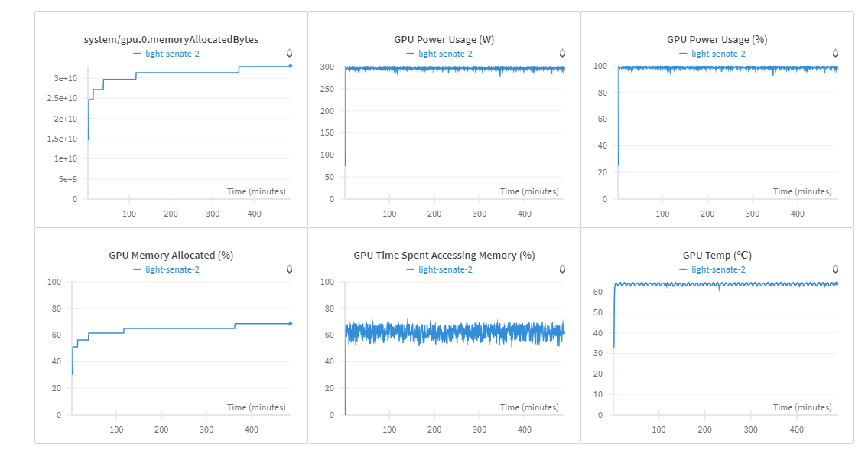Click legend arrows icon in GPU Power Usage (%) panel
This screenshot has height=454, width=868.
(835, 54)
